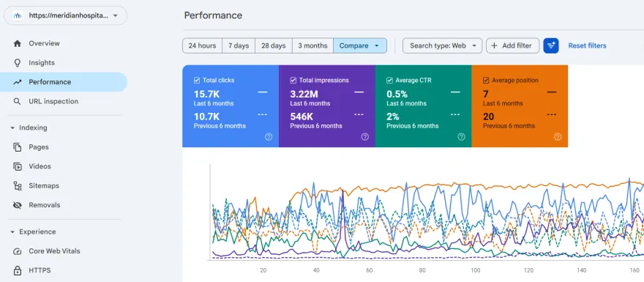
Task: Click the Reset filters link
Action: click(587, 45)
